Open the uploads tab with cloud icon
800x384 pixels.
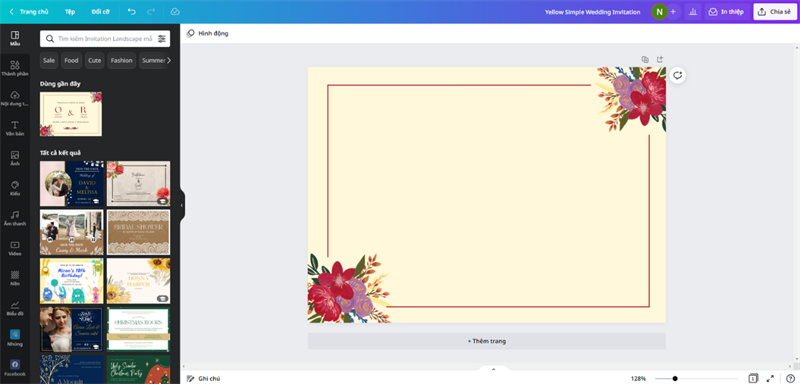15,98
